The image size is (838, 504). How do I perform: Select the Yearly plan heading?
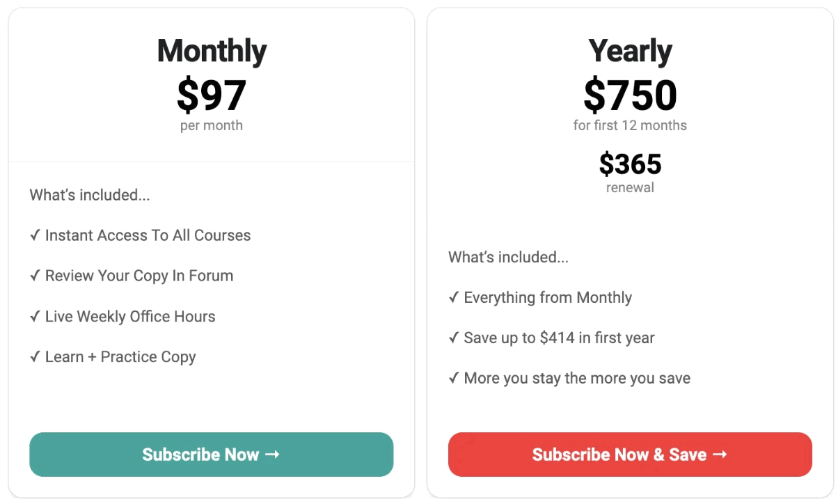pos(630,51)
